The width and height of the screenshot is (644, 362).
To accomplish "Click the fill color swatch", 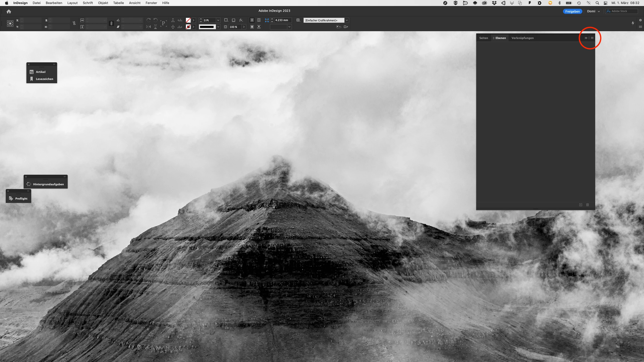I will (x=188, y=20).
